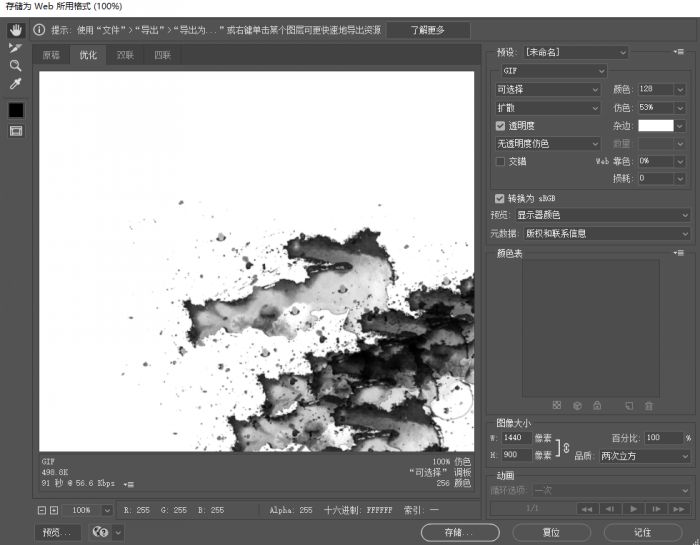Viewport: 700px width, 545px height.
Task: Click the zoom-in plus icon below preview
Action: tap(54, 510)
